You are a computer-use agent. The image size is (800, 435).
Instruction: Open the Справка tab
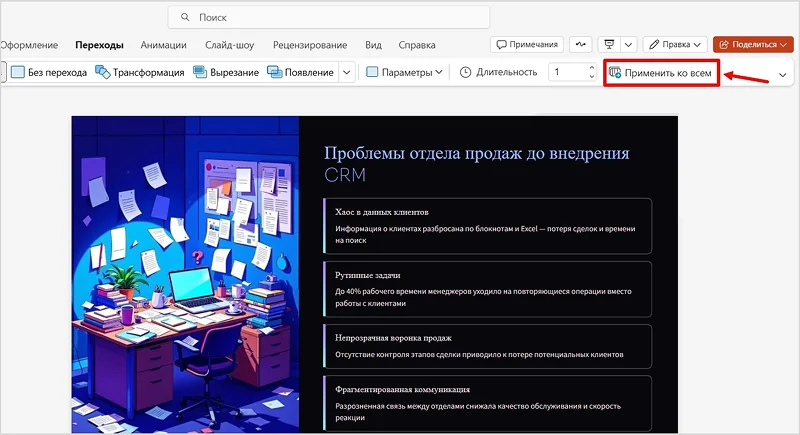click(417, 45)
